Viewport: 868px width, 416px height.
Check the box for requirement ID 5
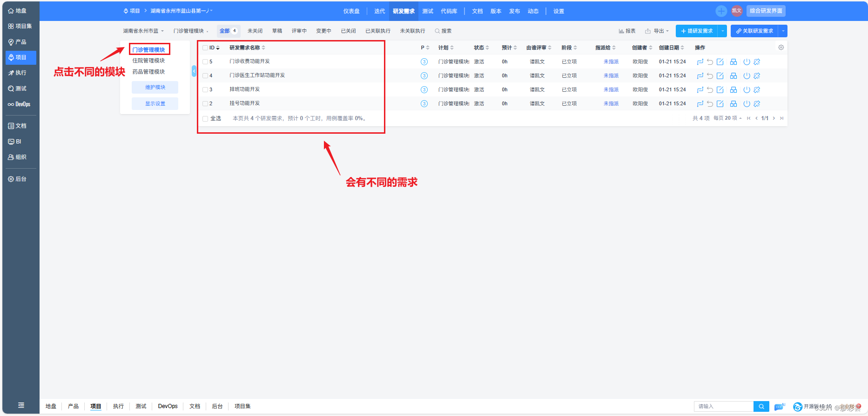205,61
